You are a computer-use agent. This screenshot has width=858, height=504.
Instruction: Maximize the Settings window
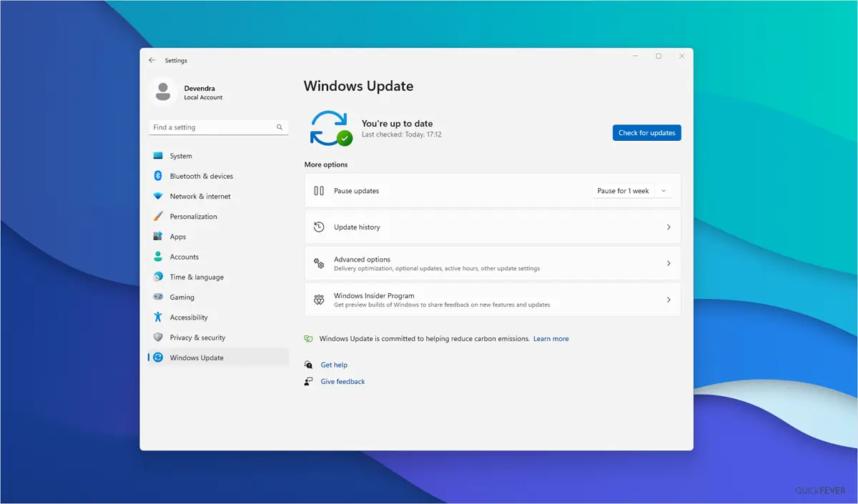coord(659,56)
